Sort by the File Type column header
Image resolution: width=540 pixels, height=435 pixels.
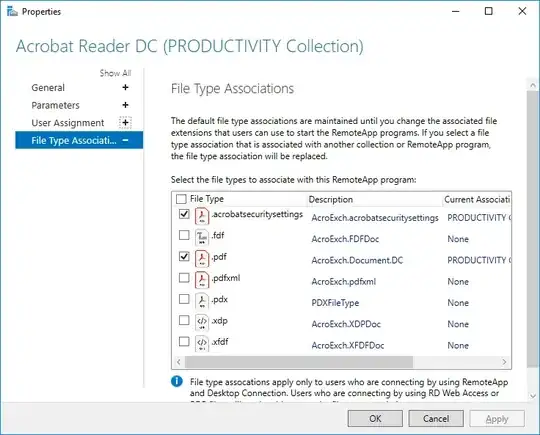(x=207, y=199)
